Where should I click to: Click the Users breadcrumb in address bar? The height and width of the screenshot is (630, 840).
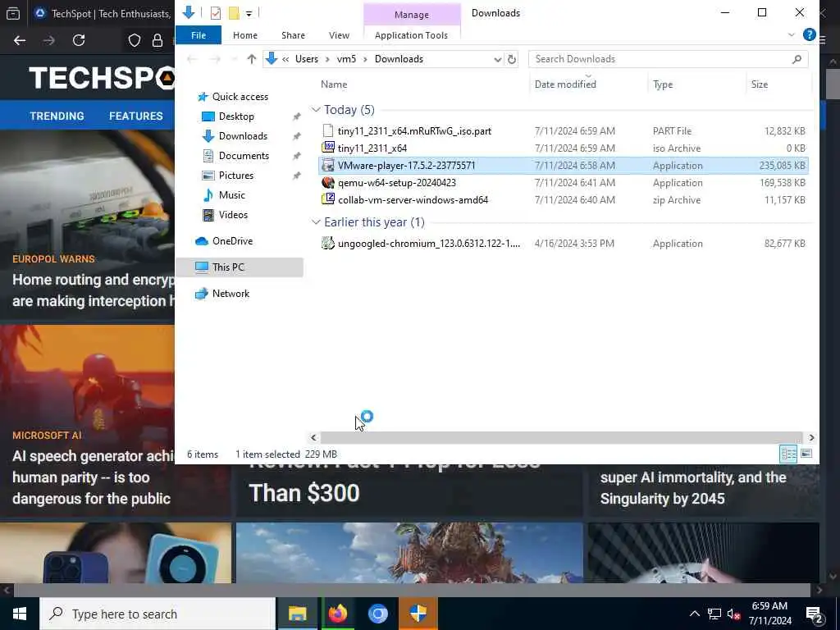pyautogui.click(x=307, y=59)
